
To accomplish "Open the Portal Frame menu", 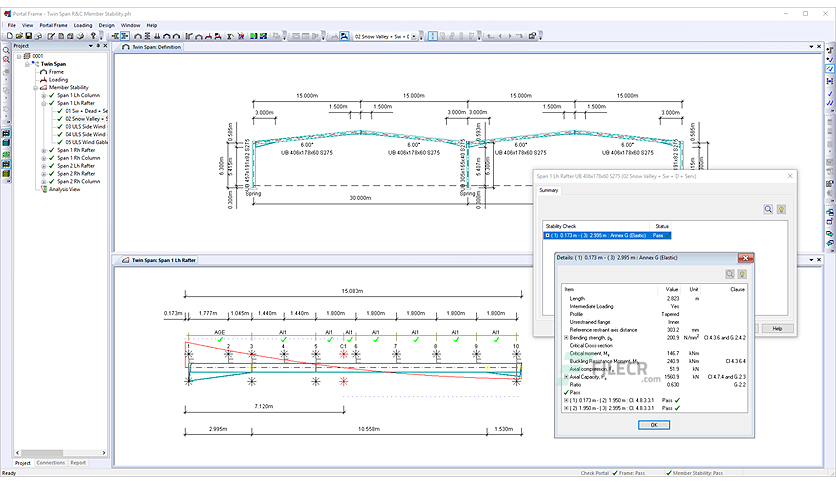I will (x=53, y=25).
